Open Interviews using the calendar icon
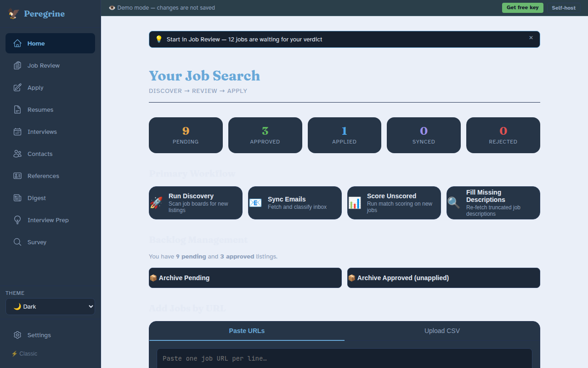Viewport: 588px width, 368px height. (17, 132)
